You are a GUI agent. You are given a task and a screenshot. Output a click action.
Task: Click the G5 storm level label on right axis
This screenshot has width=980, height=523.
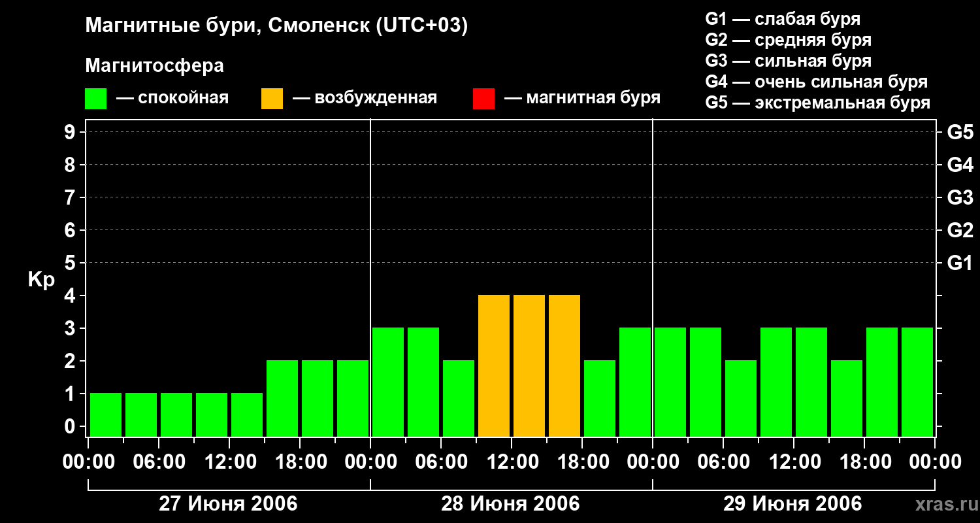coord(960,132)
